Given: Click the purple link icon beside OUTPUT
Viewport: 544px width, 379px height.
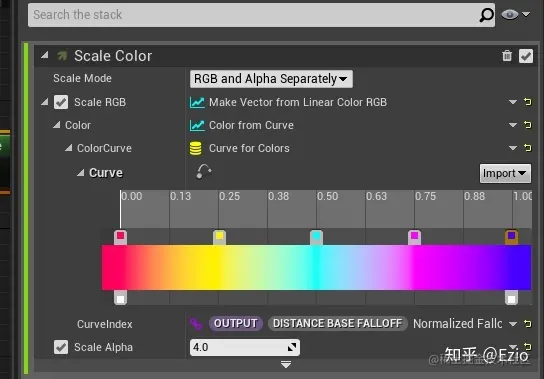Looking at the screenshot, I should point(196,324).
